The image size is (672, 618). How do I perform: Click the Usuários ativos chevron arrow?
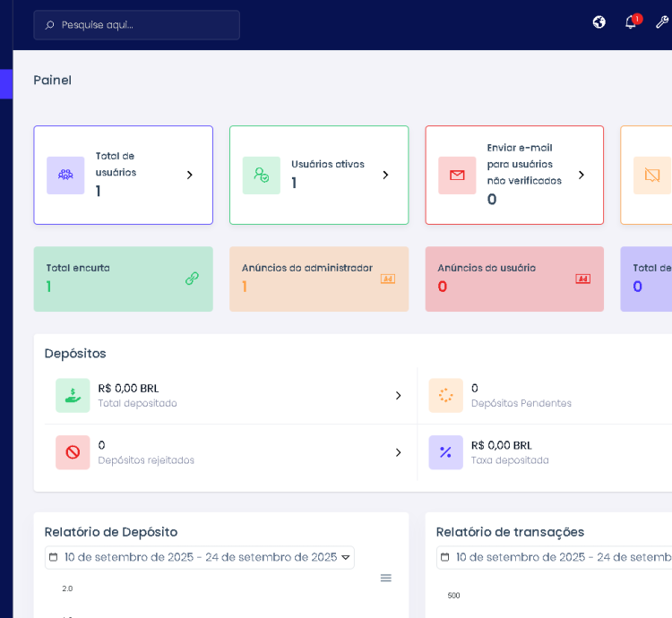pos(385,175)
